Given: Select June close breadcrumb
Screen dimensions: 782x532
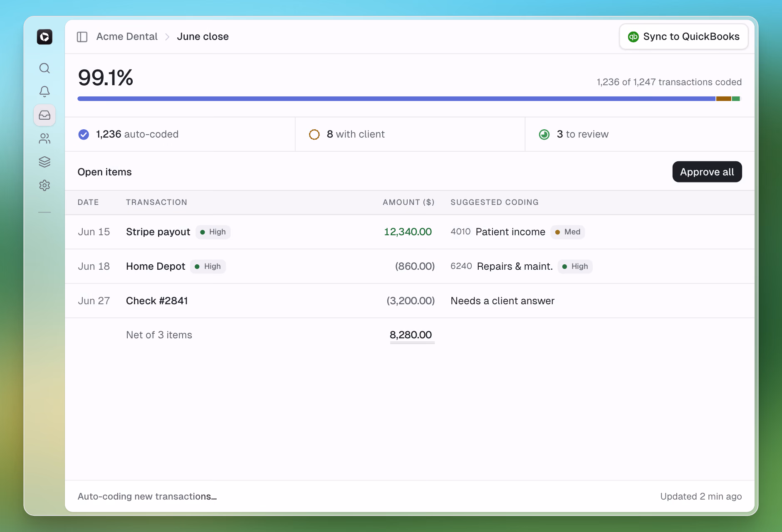Looking at the screenshot, I should tap(203, 37).
